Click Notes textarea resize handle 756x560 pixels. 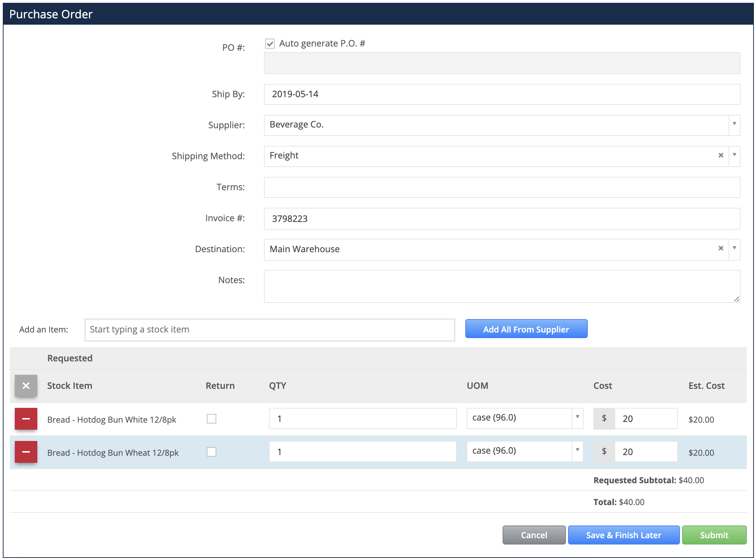click(x=737, y=299)
